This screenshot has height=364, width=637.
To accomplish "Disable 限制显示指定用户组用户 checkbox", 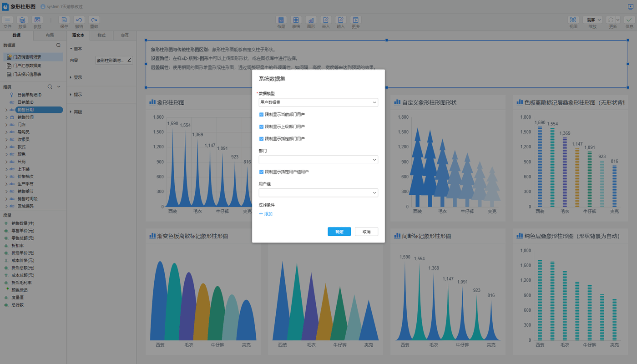I will pyautogui.click(x=261, y=172).
